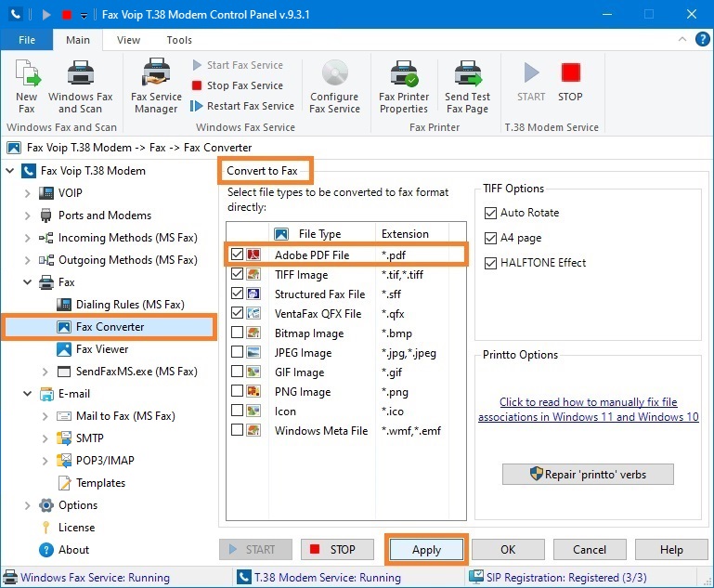Click phone app icon in title bar
This screenshot has height=588, width=714.
tap(16, 15)
